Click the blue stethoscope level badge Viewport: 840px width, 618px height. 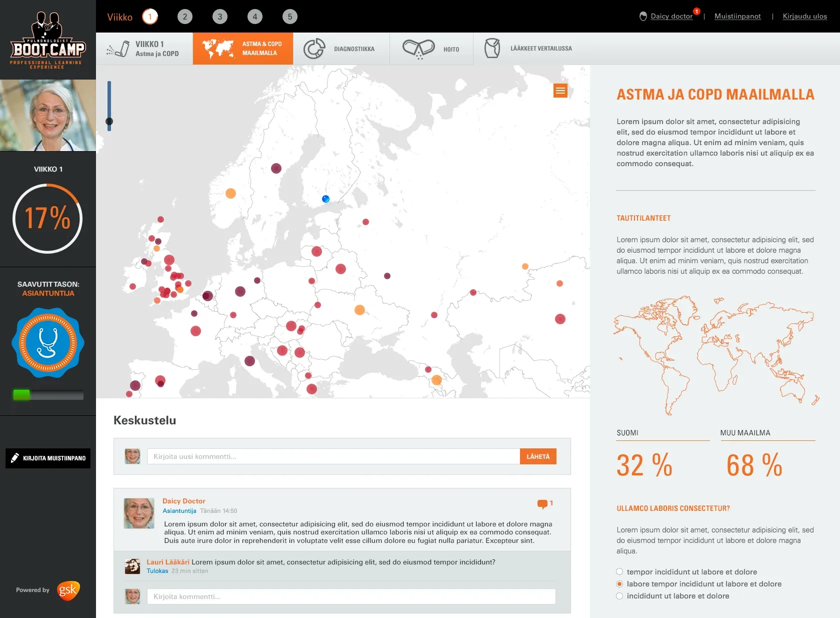[48, 343]
